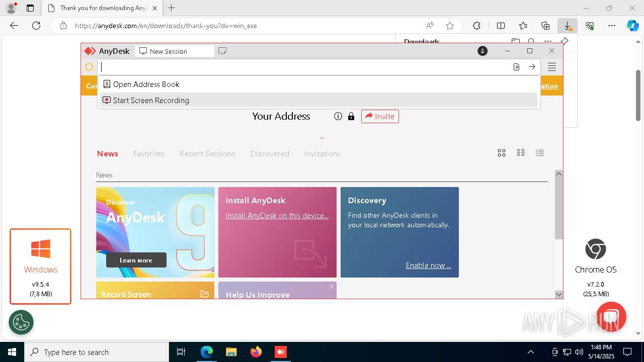644x362 pixels.
Task: Click the Edge Downloads toolbar icon
Action: [x=568, y=26]
